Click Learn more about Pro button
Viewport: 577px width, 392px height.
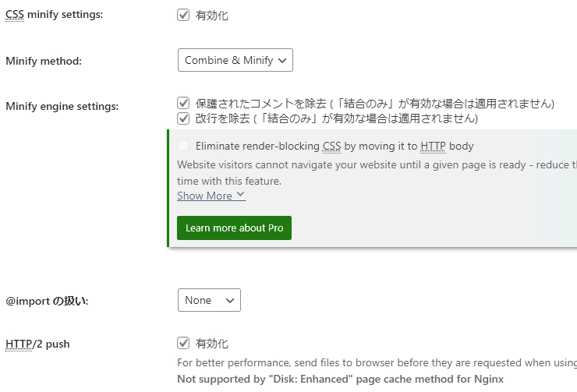point(234,228)
